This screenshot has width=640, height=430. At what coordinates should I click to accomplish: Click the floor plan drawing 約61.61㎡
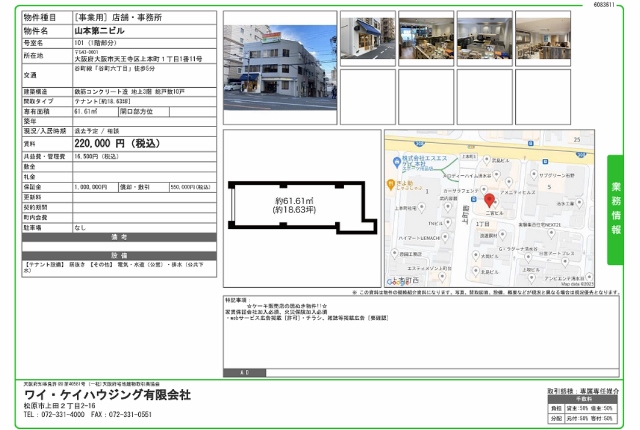pyautogui.click(x=302, y=207)
